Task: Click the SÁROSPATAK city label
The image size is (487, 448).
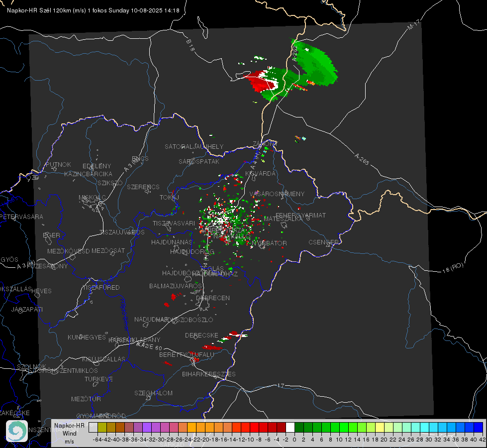Action: [x=199, y=161]
